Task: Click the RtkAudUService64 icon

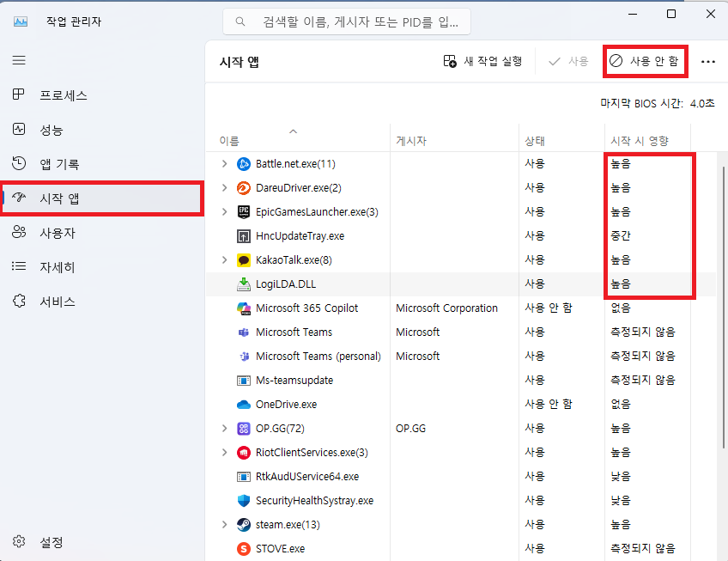Action: tap(244, 477)
